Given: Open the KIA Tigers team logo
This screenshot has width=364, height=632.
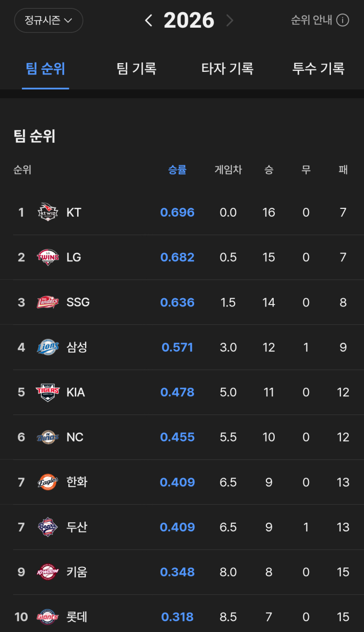Looking at the screenshot, I should [48, 392].
